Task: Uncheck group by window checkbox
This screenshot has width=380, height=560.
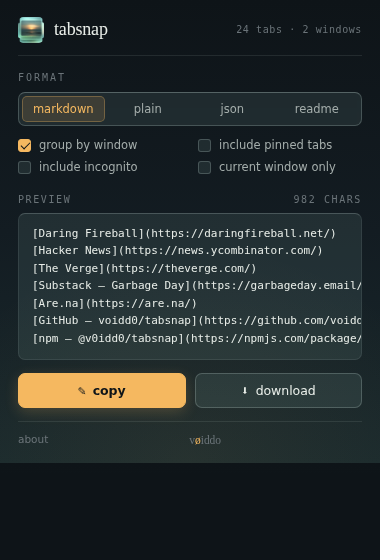Action: (25, 145)
